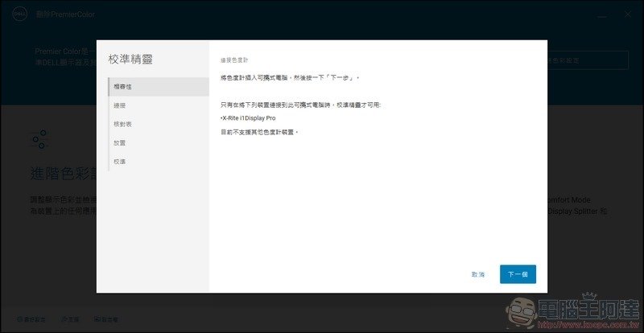Cancel the wizard with 取消
The height and width of the screenshot is (333, 644).
(477, 274)
